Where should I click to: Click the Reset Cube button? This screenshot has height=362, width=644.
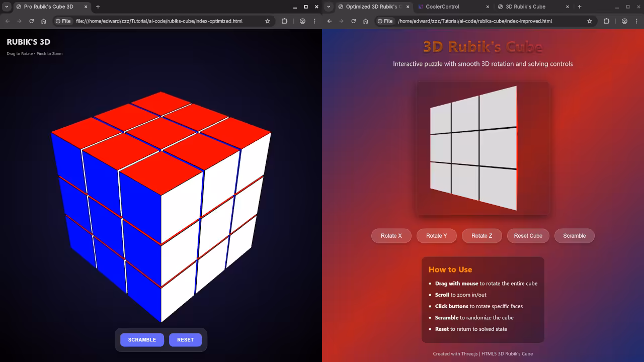528,236
